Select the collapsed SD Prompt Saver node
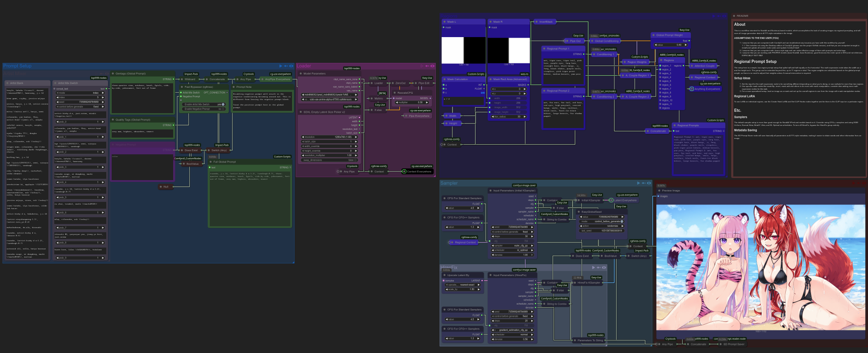868x353 pixels. (x=731, y=344)
